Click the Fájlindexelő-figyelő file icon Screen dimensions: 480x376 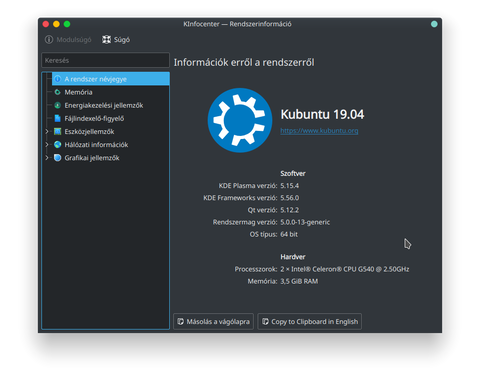pyautogui.click(x=58, y=118)
